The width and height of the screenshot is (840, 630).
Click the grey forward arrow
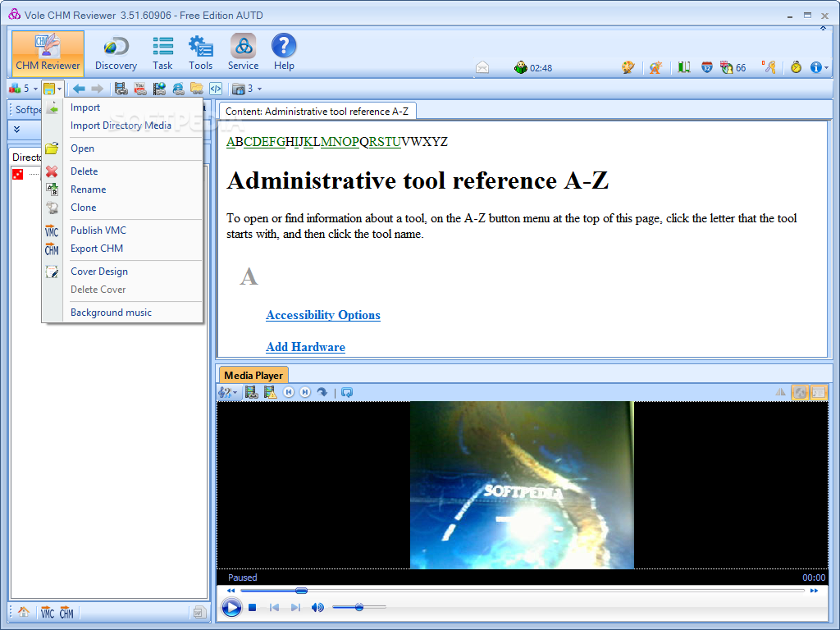[97, 89]
